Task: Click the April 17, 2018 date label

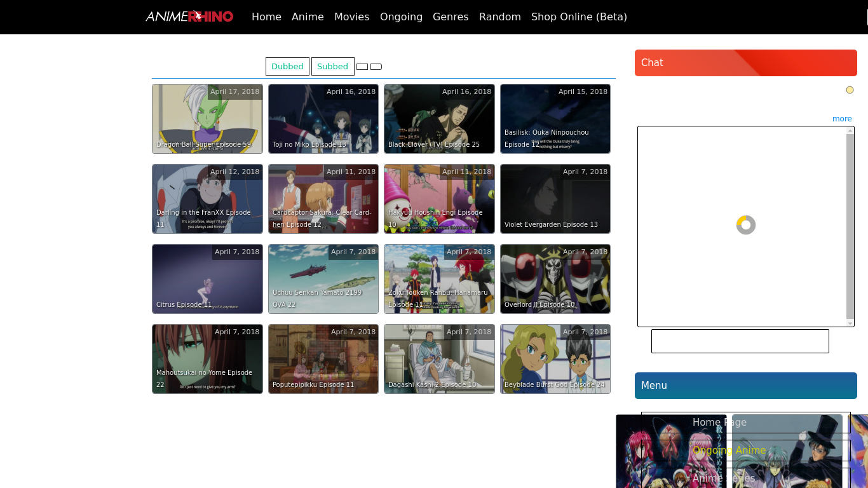Action: pos(235,91)
